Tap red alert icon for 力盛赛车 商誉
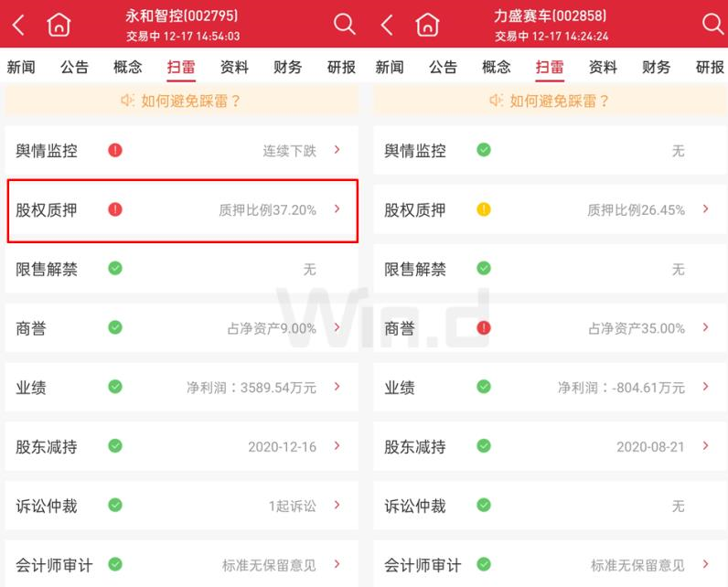This screenshot has width=728, height=587. (x=484, y=327)
